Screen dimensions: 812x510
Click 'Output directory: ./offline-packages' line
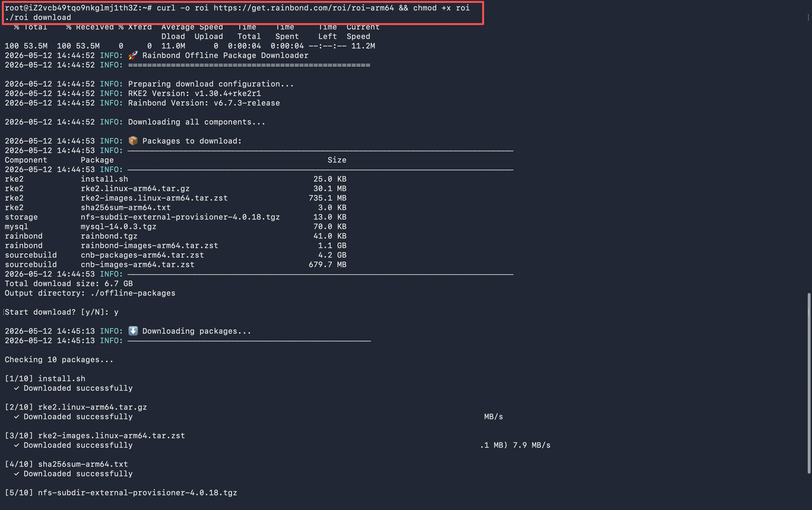[x=90, y=293]
